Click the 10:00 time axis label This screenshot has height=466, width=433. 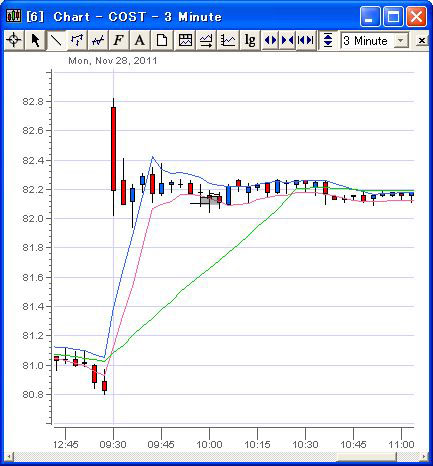tap(209, 444)
